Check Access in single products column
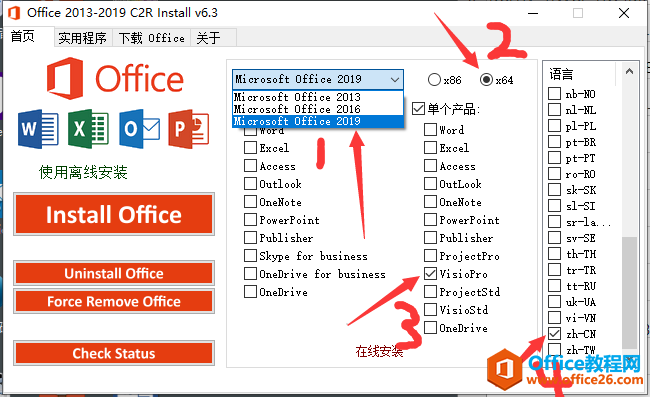 [430, 166]
